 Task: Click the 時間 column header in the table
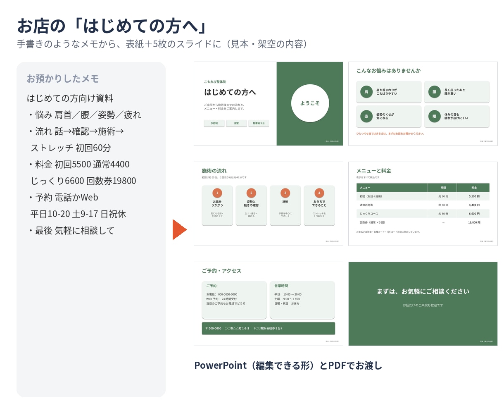443,188
